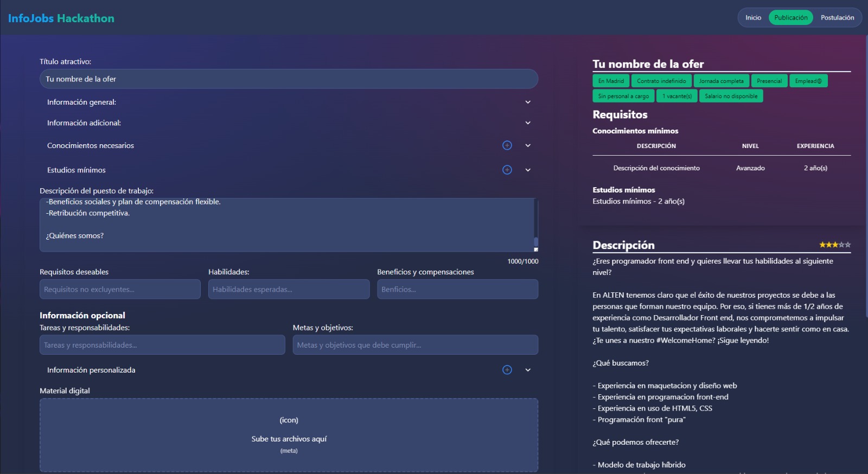Click the En Madrid tag
This screenshot has width=868, height=474.
click(611, 81)
